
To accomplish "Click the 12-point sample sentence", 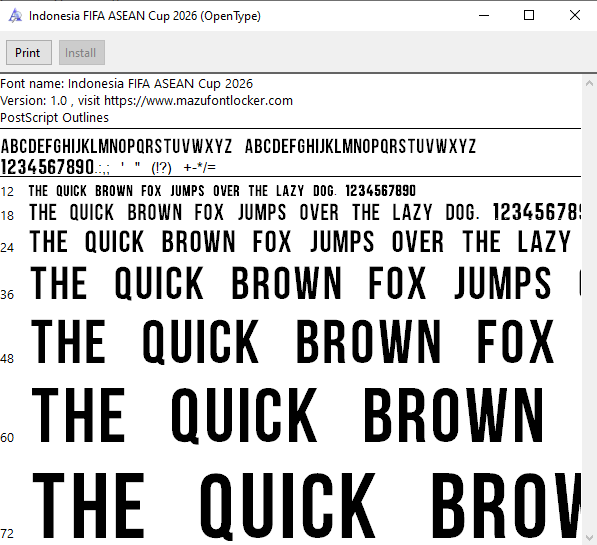I will [222, 191].
